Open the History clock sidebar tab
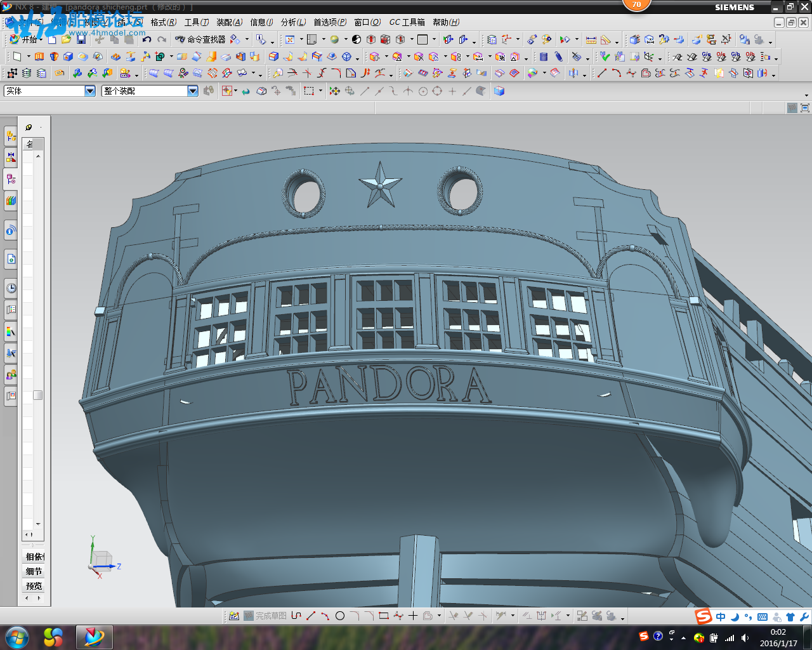The height and width of the screenshot is (650, 812). (x=11, y=288)
